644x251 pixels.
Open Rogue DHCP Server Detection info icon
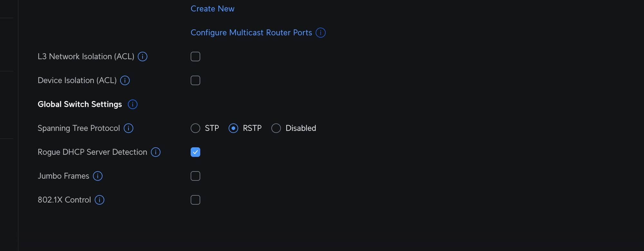[156, 152]
